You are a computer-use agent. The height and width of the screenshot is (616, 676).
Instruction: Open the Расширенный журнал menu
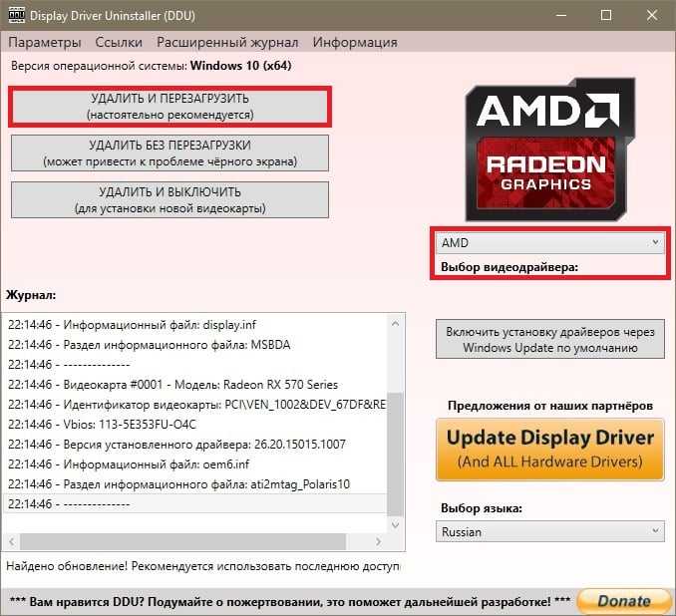coord(227,42)
